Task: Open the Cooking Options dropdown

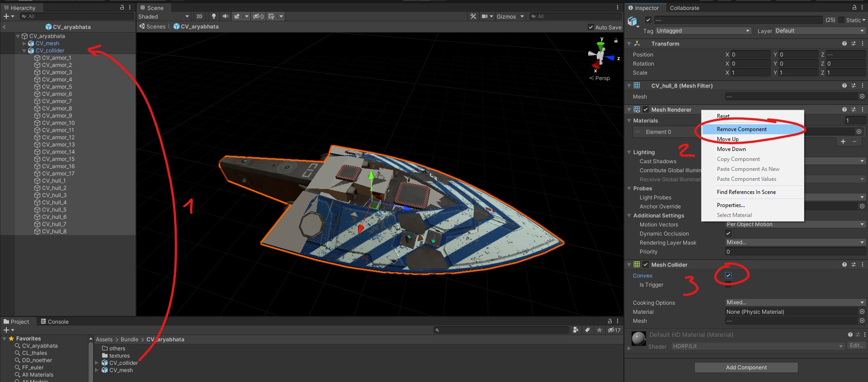Action: [795, 302]
